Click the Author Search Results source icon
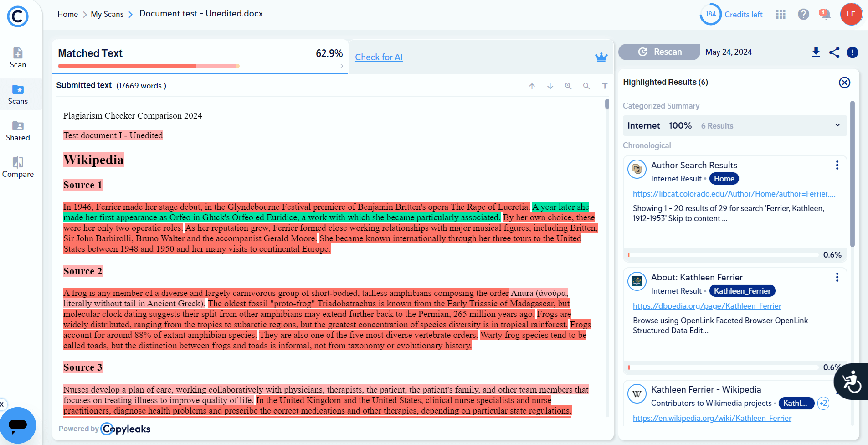 637,169
